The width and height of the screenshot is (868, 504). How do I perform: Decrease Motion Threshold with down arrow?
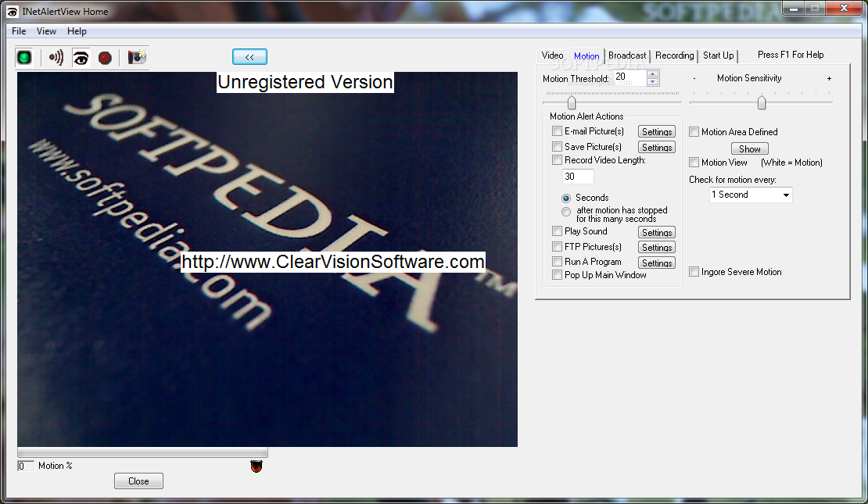point(653,82)
